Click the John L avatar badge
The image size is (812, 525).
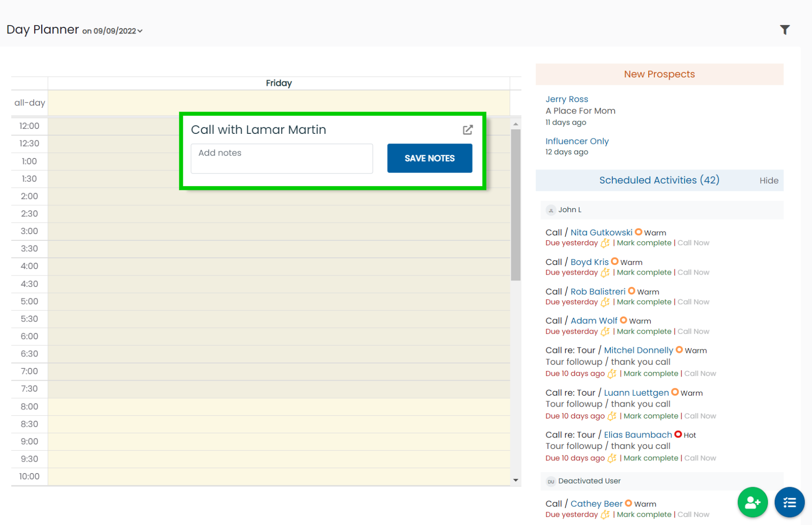coord(551,210)
